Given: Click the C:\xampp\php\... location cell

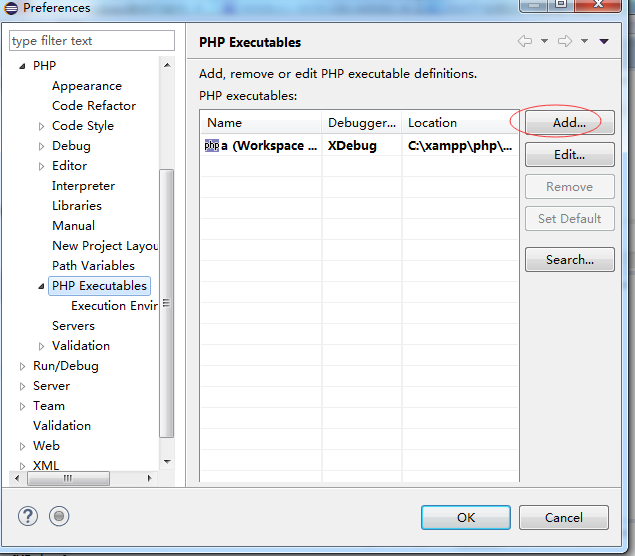Looking at the screenshot, I should [x=460, y=145].
